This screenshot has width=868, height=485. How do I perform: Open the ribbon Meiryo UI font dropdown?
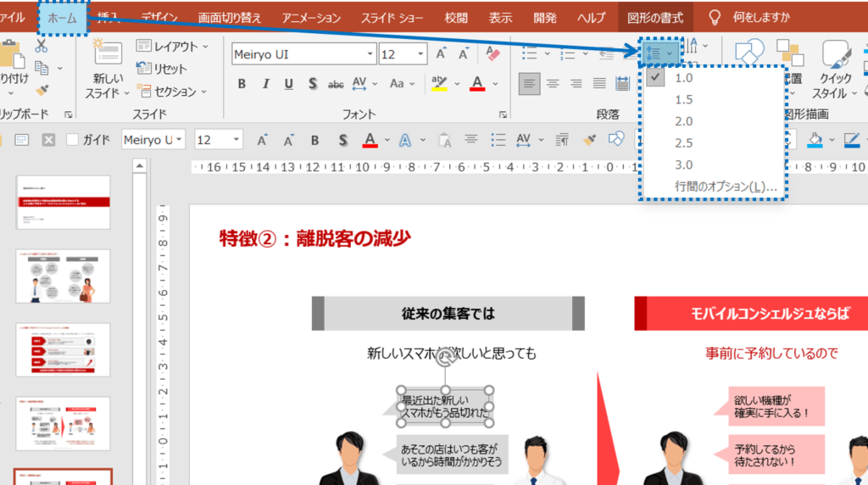pos(370,53)
